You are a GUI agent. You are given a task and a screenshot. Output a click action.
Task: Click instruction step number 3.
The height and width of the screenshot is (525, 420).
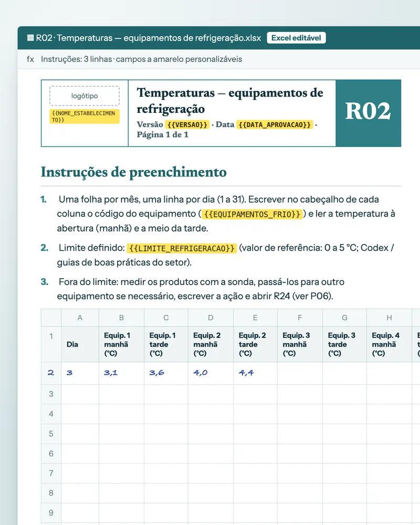point(44,282)
